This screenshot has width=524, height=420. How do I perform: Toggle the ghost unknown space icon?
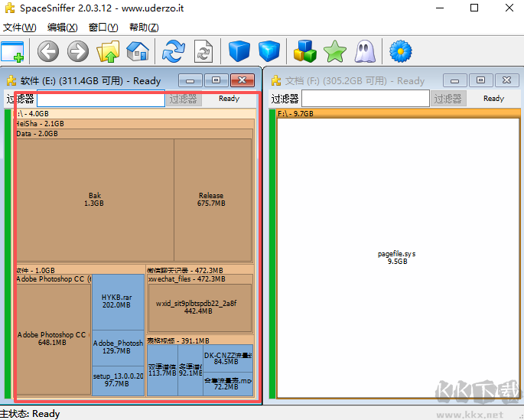coord(364,51)
